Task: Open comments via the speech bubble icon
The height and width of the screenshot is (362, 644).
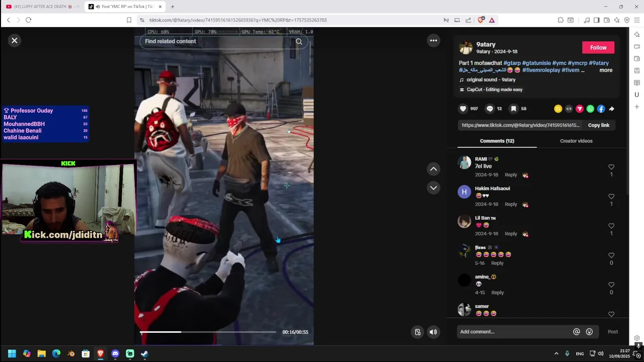Action: point(490,109)
